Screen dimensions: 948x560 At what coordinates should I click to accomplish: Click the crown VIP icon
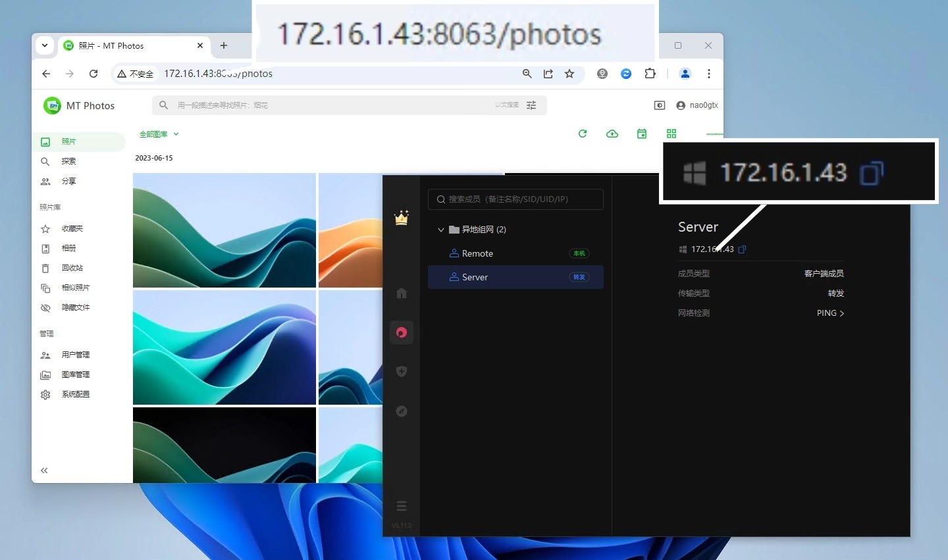(x=402, y=218)
